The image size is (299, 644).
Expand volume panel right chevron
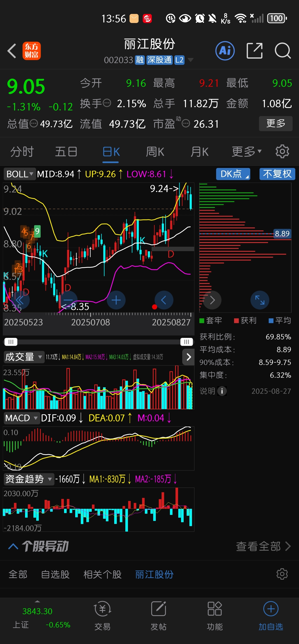click(x=188, y=357)
